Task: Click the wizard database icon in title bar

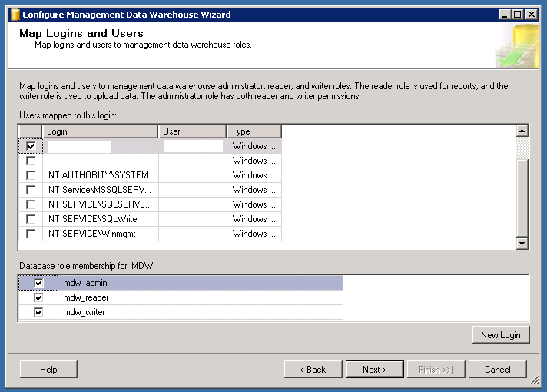Action: pos(14,15)
